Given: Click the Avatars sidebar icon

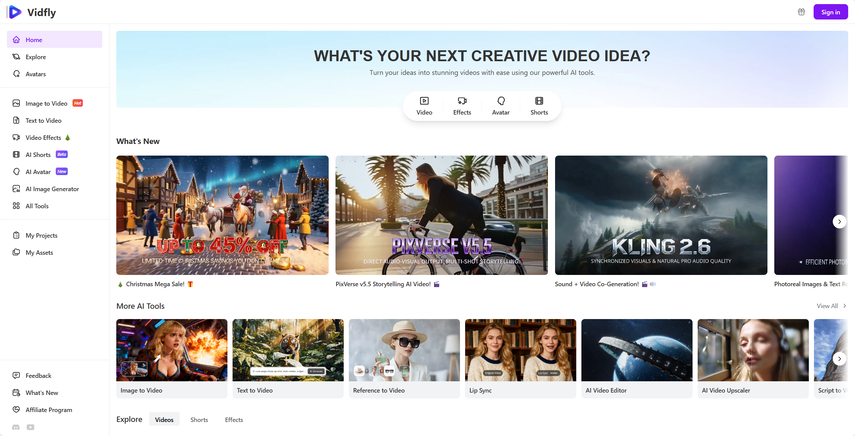Looking at the screenshot, I should [16, 74].
